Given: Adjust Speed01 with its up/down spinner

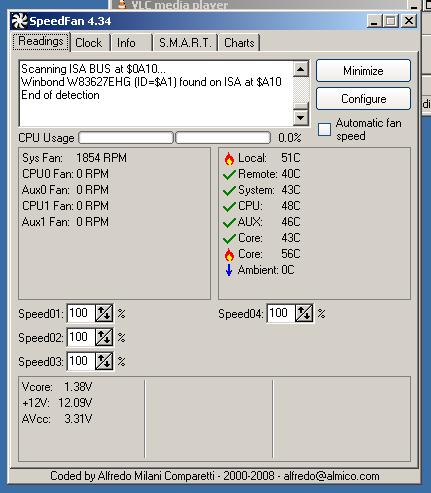Looking at the screenshot, I should [104, 313].
